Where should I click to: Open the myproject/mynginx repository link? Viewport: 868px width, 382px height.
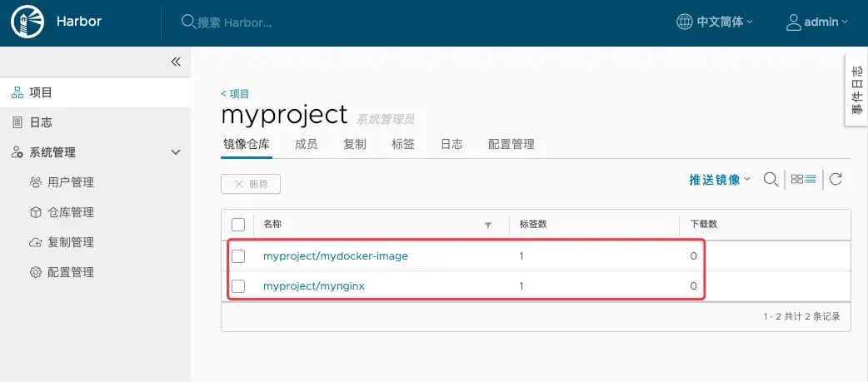pyautogui.click(x=314, y=285)
